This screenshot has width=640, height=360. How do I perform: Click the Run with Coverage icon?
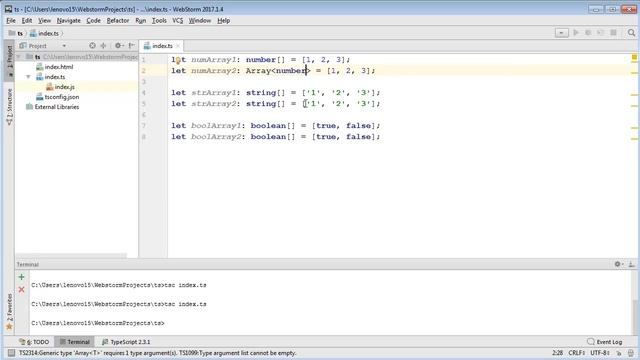600,33
